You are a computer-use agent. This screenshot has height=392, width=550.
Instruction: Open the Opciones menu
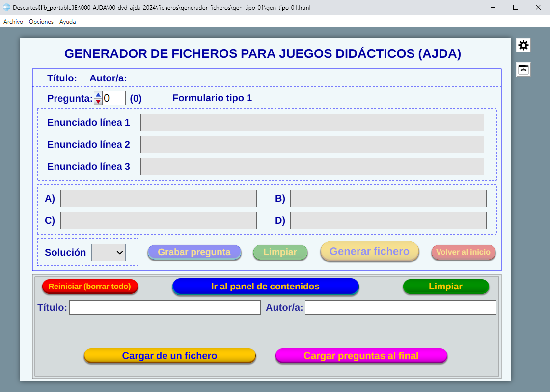coord(41,22)
